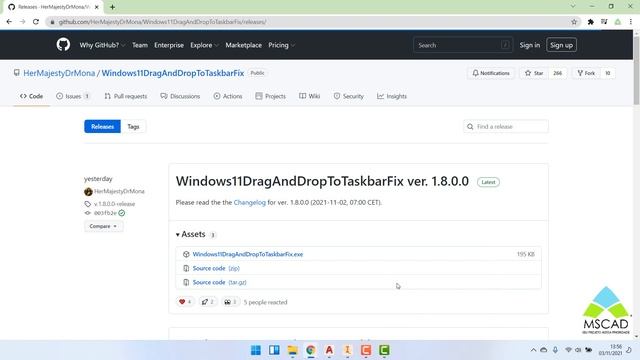Click Marketplace in header
640x360 pixels.
pos(244,45)
